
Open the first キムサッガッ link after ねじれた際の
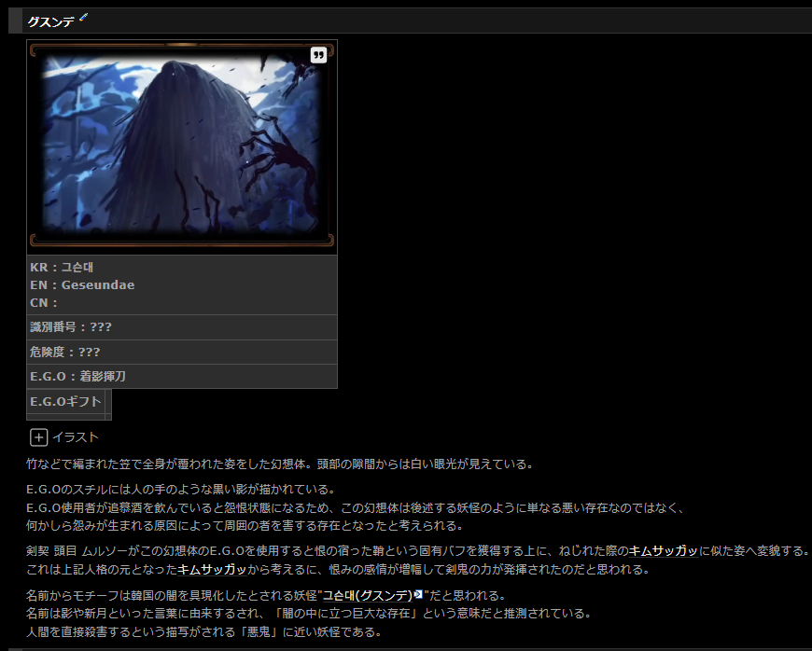coord(663,551)
